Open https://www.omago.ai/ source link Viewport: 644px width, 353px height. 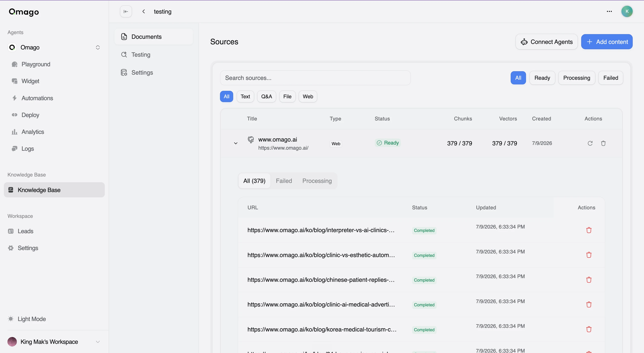[283, 148]
